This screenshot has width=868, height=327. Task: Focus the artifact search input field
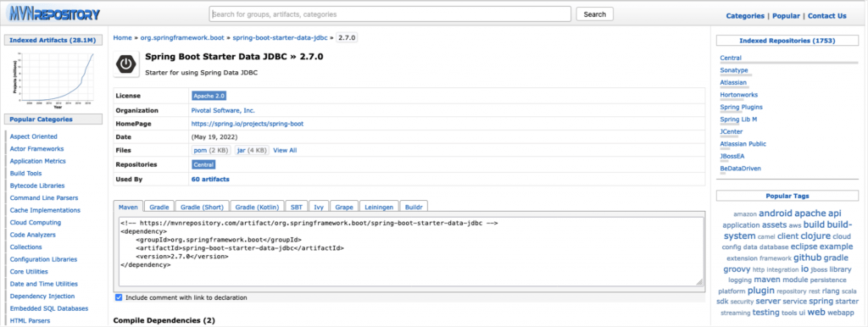coord(390,14)
